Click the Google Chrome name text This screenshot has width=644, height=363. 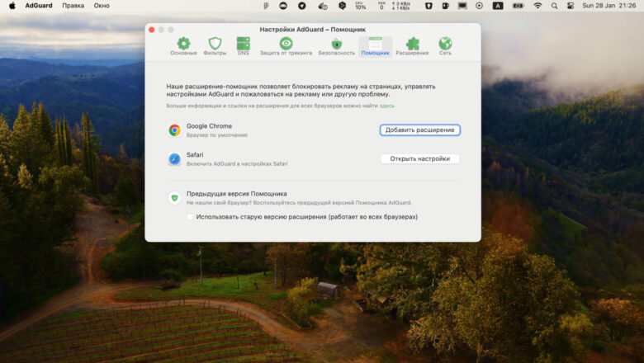pyautogui.click(x=209, y=126)
